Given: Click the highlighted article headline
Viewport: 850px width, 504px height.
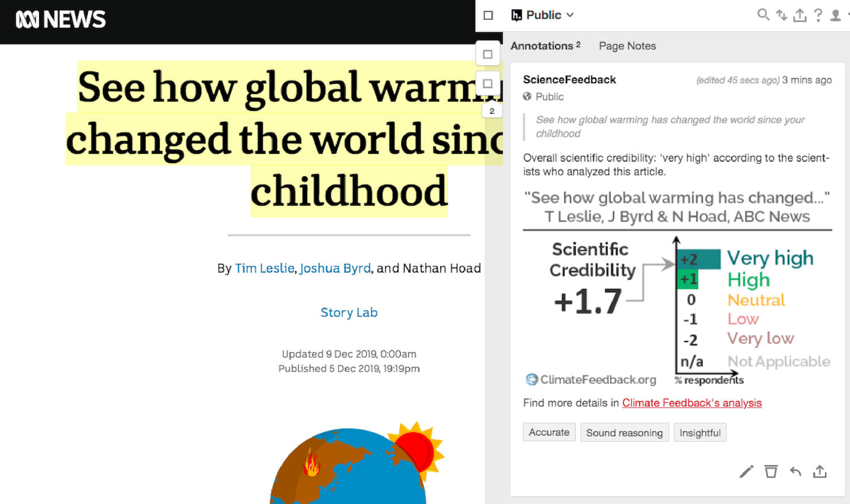Looking at the screenshot, I should point(285,139).
